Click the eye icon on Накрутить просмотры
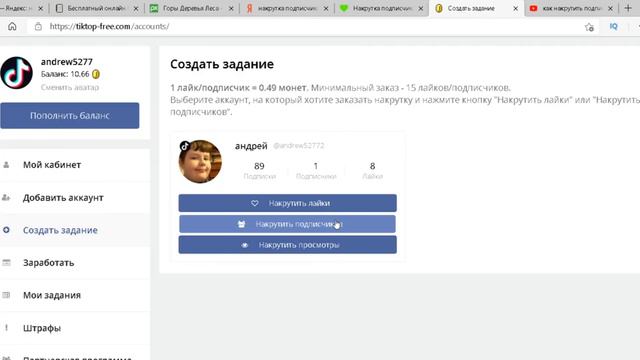This screenshot has width=640, height=360. pos(244,245)
